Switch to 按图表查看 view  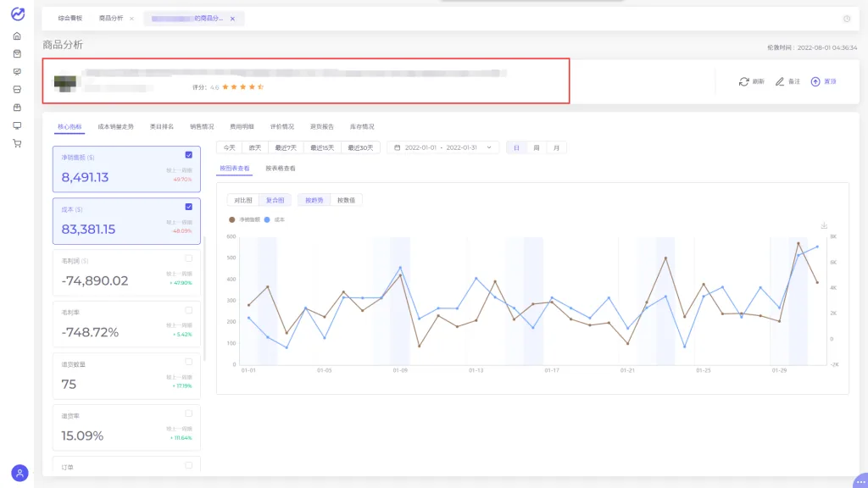click(x=235, y=169)
